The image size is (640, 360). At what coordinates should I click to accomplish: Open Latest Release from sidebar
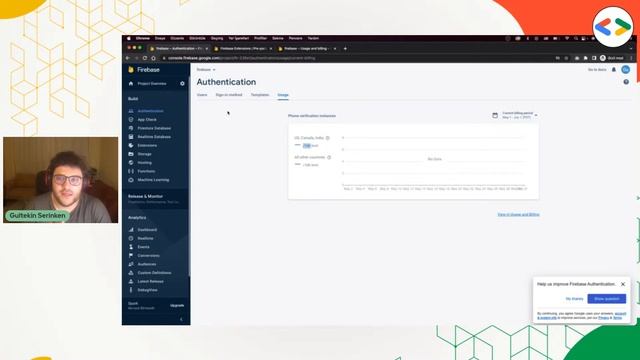pyautogui.click(x=150, y=281)
